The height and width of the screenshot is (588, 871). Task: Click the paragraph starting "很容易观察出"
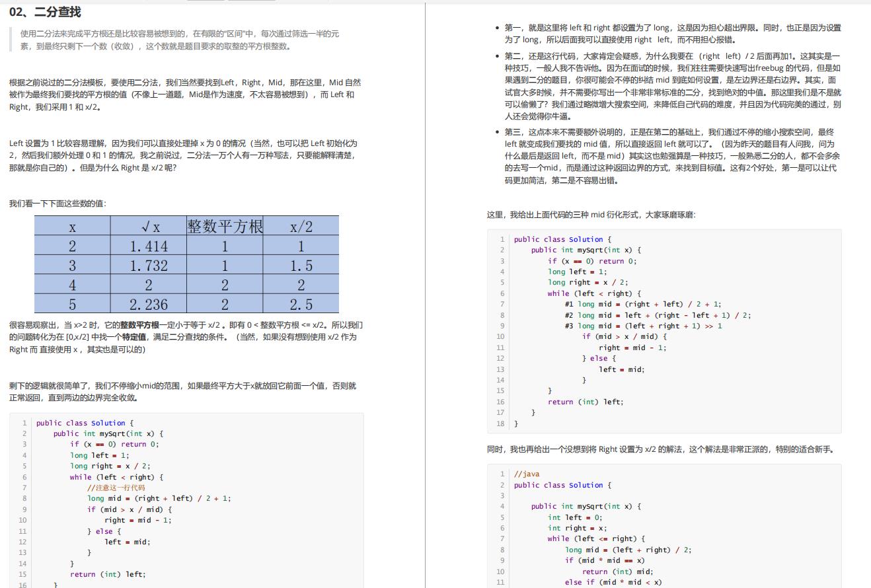(186, 337)
